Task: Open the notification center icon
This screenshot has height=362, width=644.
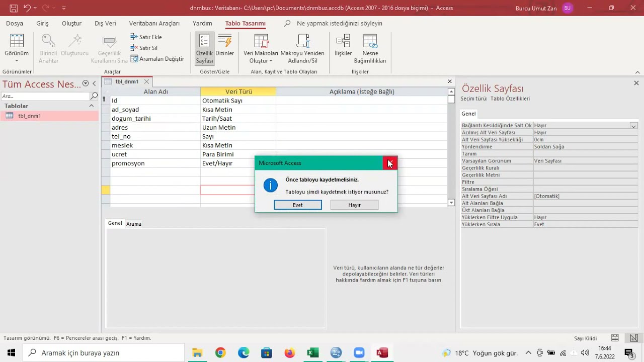Action: (629, 353)
